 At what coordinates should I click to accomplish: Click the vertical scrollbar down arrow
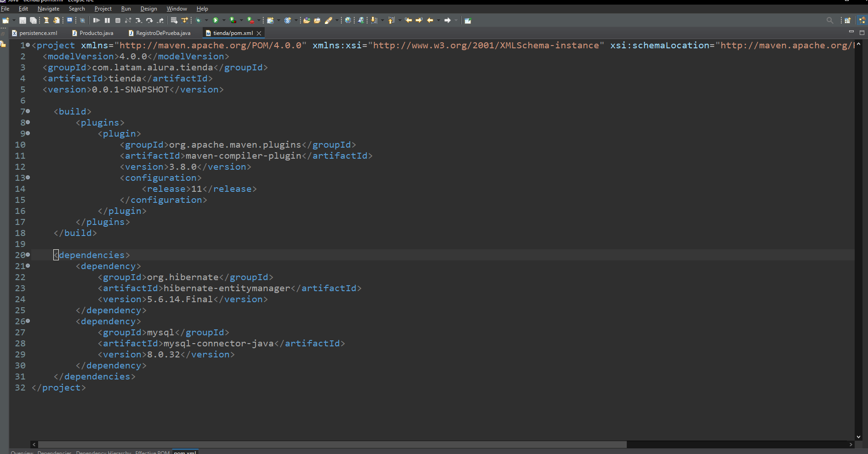(x=858, y=437)
